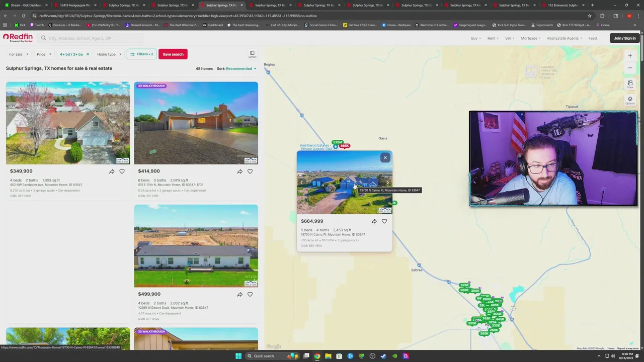The width and height of the screenshot is (644, 362).
Task: Open the Sort Recommended dropdown
Action: pyautogui.click(x=241, y=68)
